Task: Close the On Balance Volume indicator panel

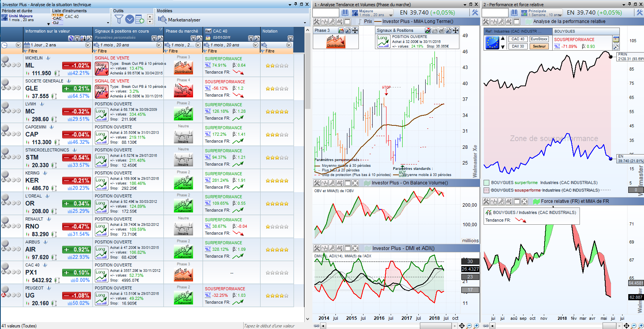Action: coord(355,183)
